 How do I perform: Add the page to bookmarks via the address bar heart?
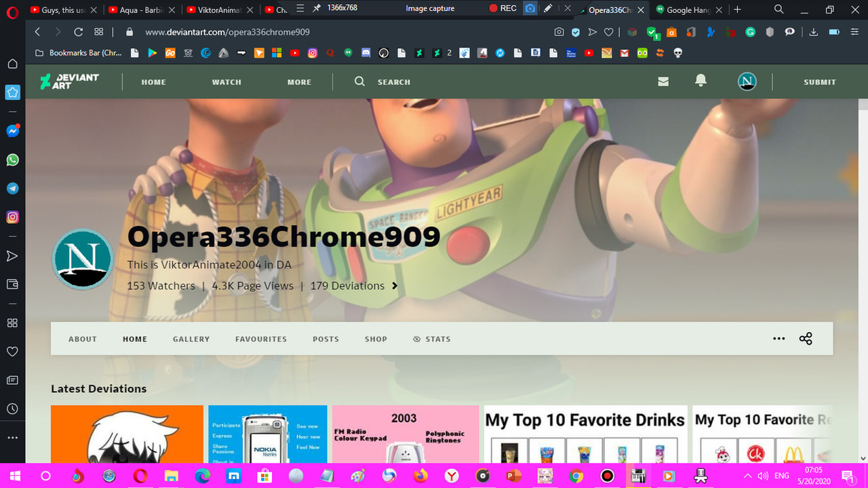coord(609,32)
